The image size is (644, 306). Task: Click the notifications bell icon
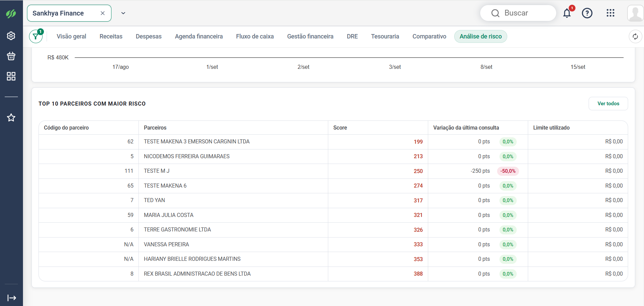point(567,13)
